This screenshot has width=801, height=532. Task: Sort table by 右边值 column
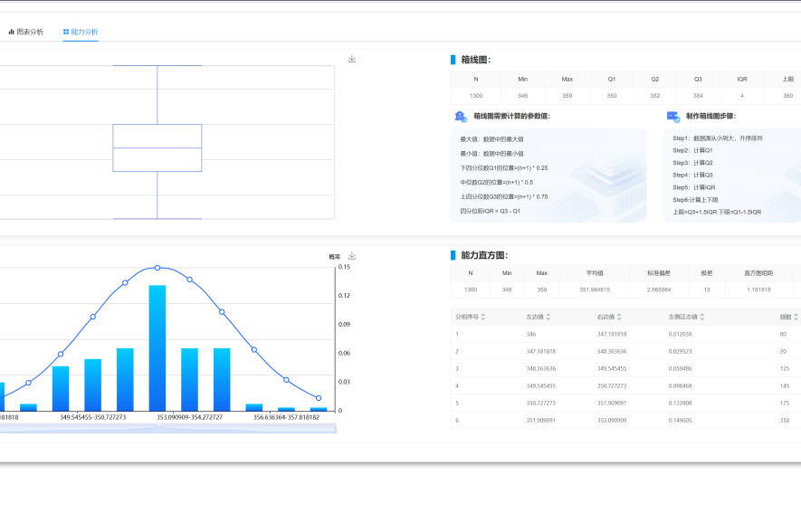(619, 317)
